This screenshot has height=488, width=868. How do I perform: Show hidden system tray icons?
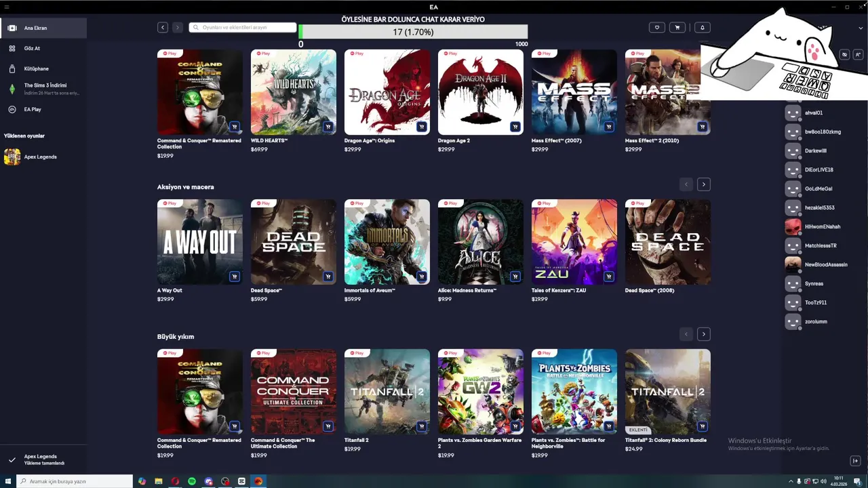pos(791,481)
